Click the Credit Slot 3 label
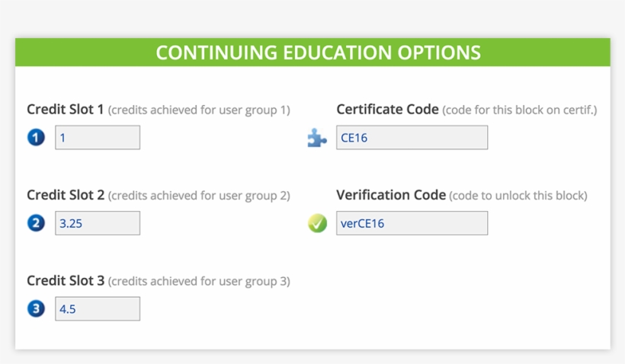The width and height of the screenshot is (625, 364). click(66, 281)
